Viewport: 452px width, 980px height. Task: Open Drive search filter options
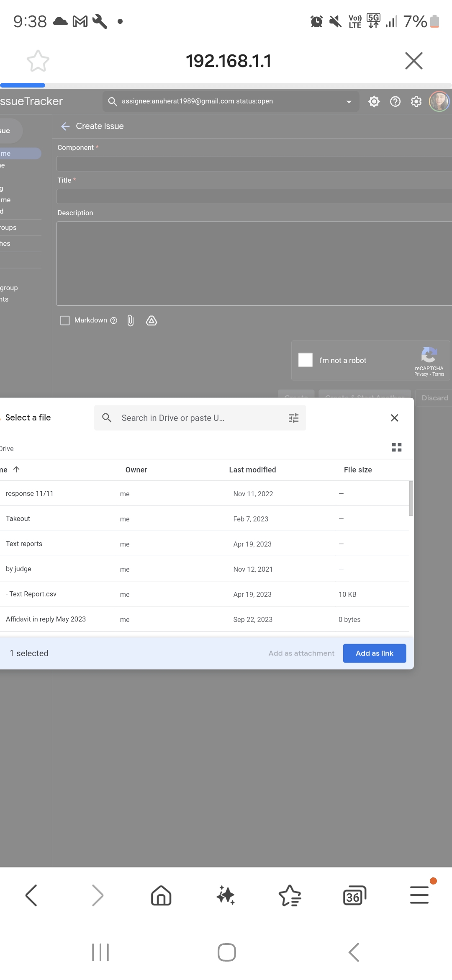(293, 418)
